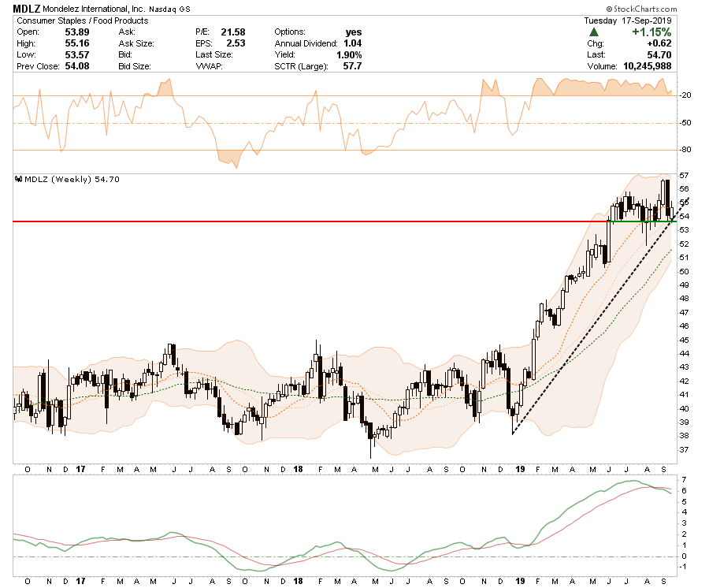Click the SCTR (Large) value 57.7
709x588 pixels.
coord(352,66)
